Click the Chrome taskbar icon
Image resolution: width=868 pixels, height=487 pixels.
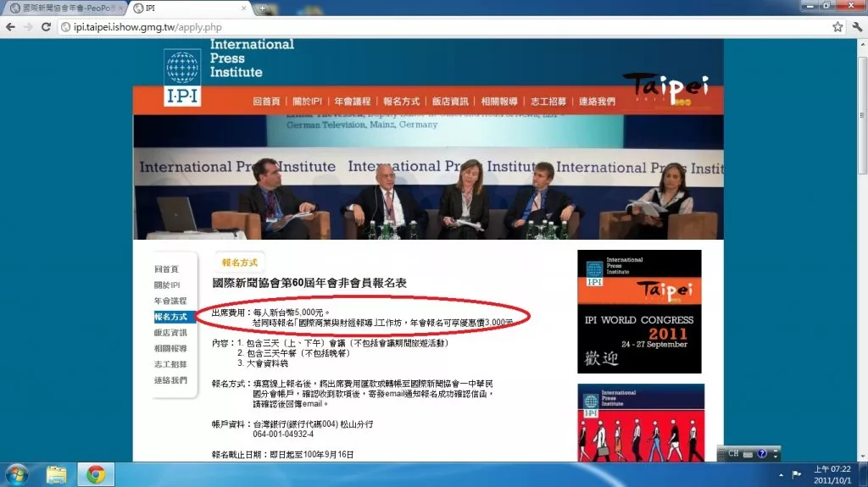tap(96, 475)
